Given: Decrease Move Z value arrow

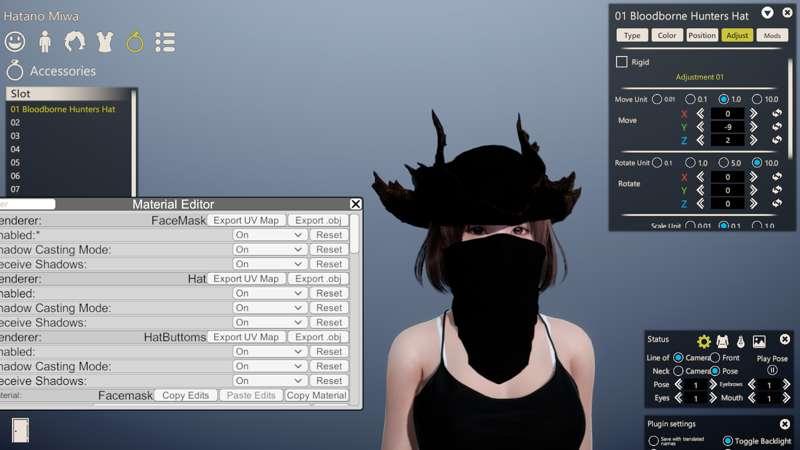Looking at the screenshot, I should [x=701, y=140].
